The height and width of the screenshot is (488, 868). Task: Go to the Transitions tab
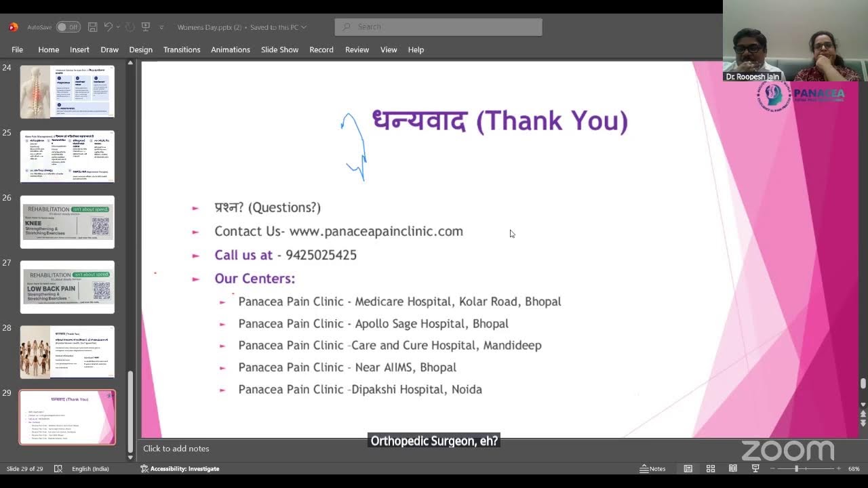pyautogui.click(x=182, y=49)
